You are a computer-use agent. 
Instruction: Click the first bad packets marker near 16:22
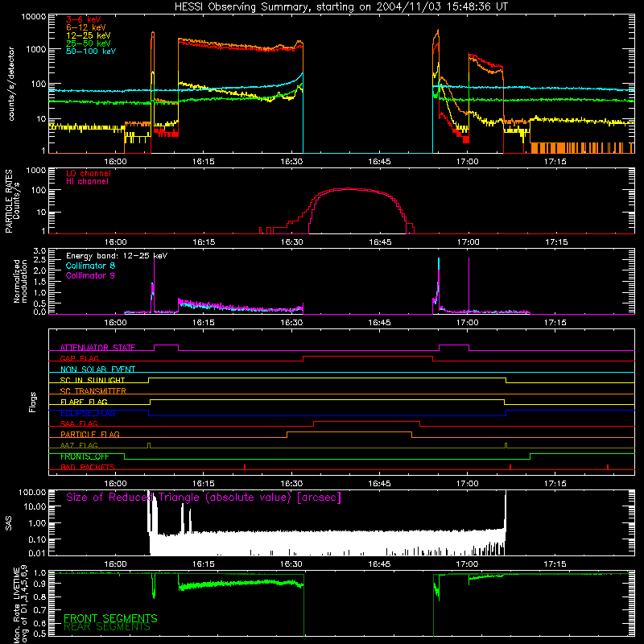tap(245, 467)
